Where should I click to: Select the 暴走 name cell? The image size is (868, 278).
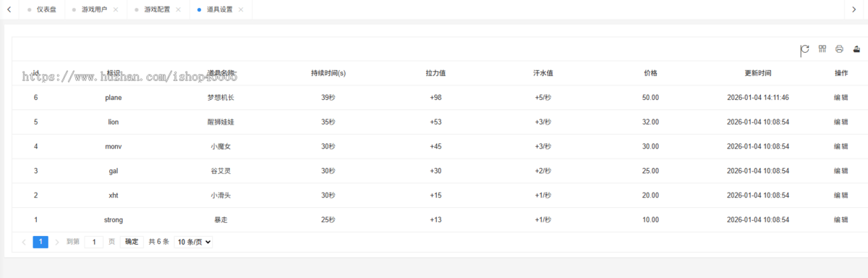pyautogui.click(x=221, y=219)
